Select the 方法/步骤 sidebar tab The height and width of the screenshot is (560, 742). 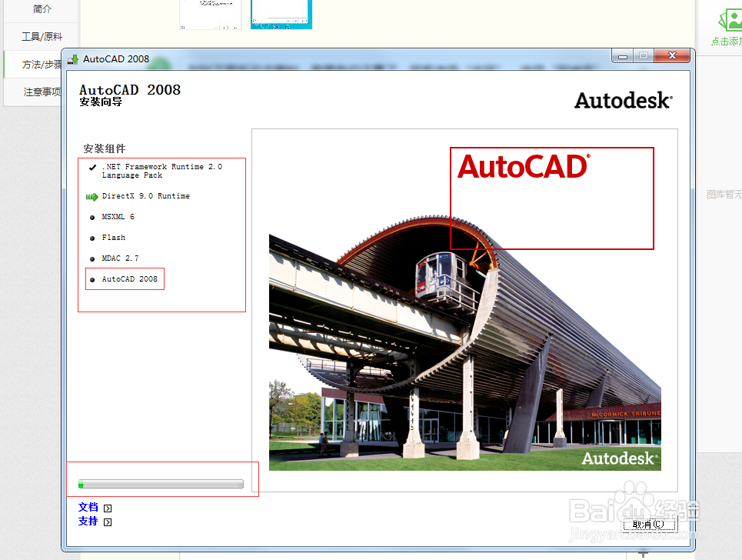click(x=42, y=65)
